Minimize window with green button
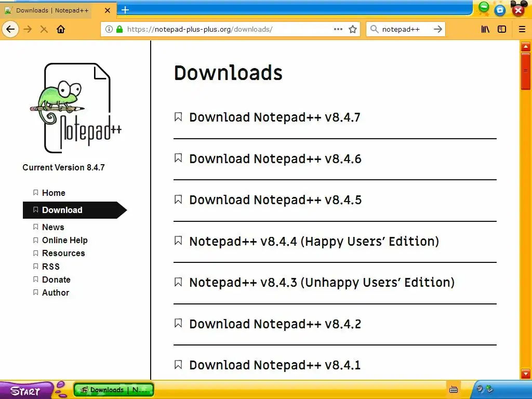This screenshot has width=532, height=399. click(484, 7)
